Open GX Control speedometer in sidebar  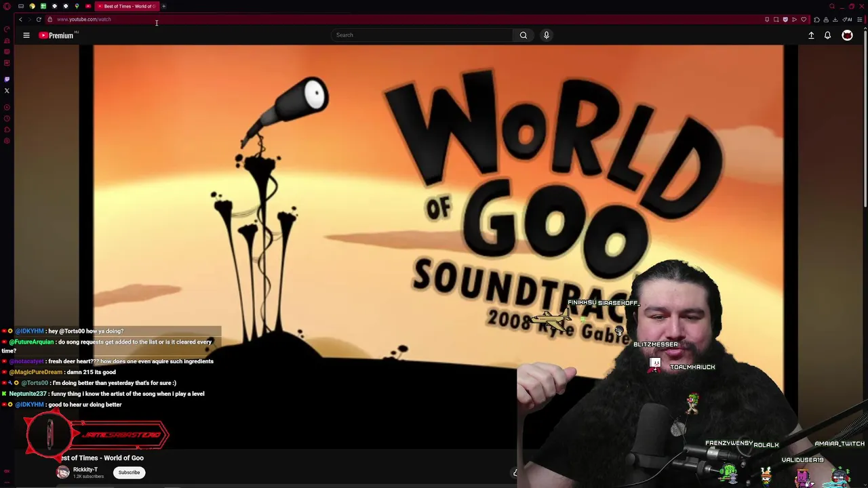coord(7,28)
